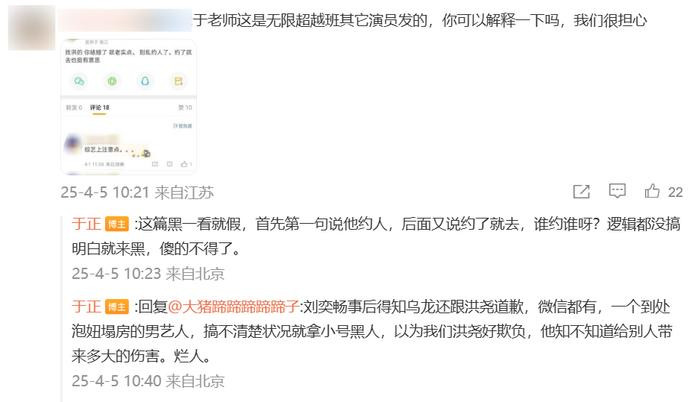The width and height of the screenshot is (700, 402).
Task: Select the 评论 18 tab inside the attached image
Action: click(x=99, y=108)
